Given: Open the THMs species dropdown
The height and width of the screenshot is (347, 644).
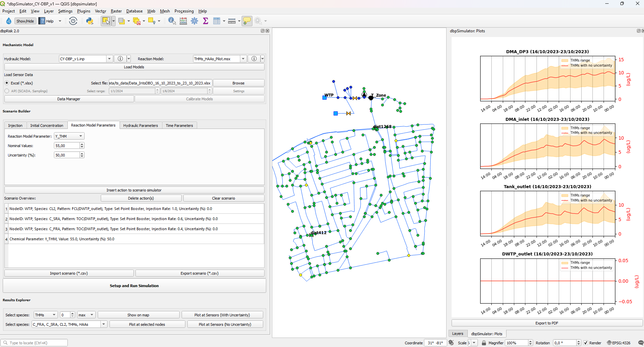Looking at the screenshot, I should coord(45,315).
